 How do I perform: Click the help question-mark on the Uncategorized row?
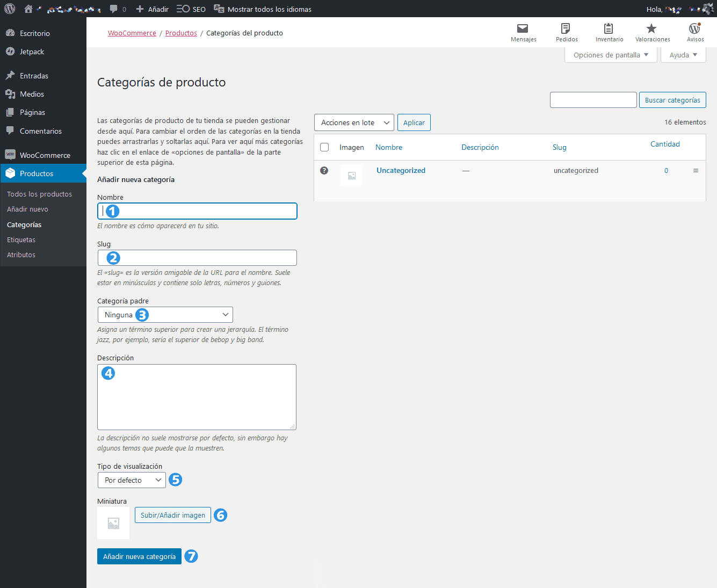pyautogui.click(x=324, y=170)
